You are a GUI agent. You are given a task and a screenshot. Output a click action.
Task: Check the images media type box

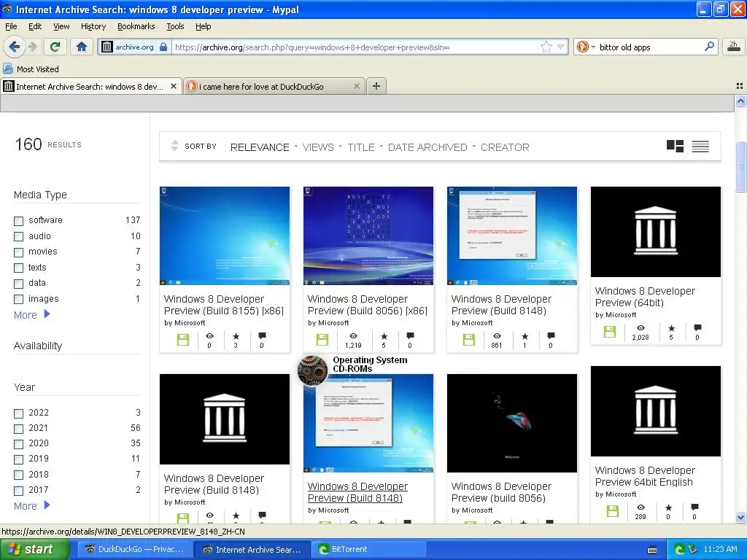(x=18, y=300)
